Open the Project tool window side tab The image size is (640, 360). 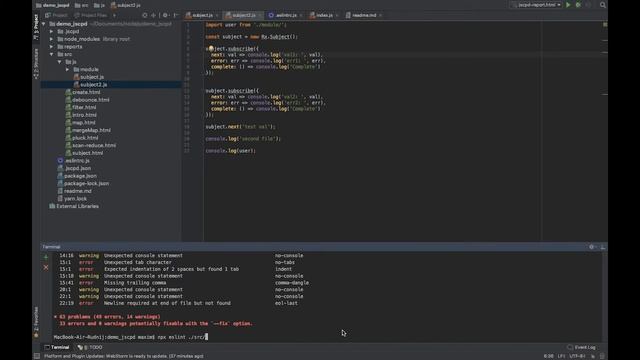pyautogui.click(x=36, y=27)
